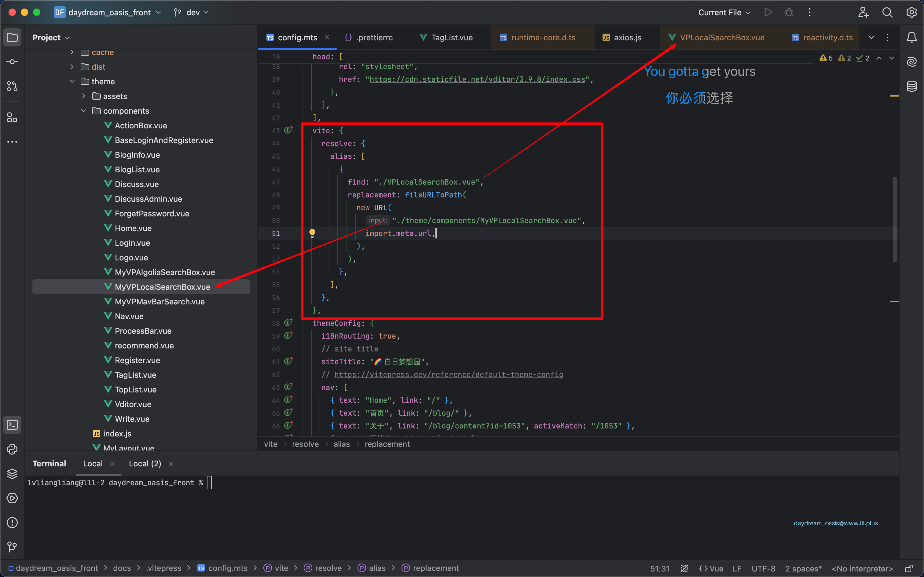Open the Problems tool window
The image size is (924, 577).
[x=12, y=522]
